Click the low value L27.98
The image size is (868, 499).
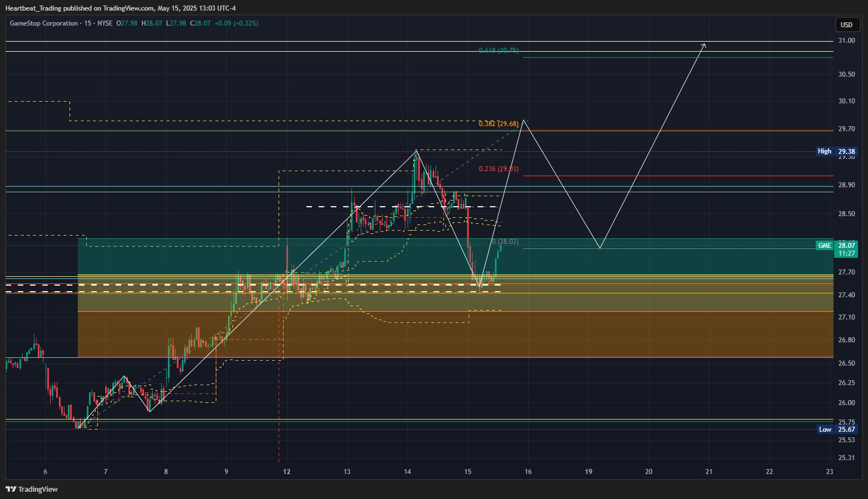click(176, 23)
